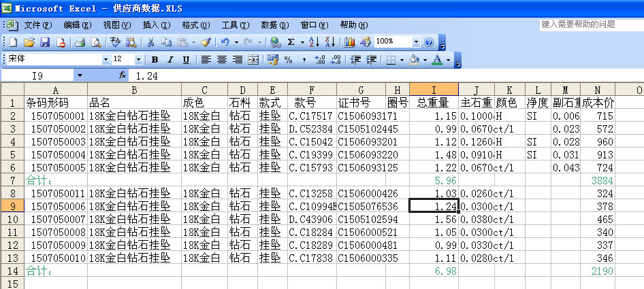Screen dimensions: 644x289
Task: Click the Merge and Center icon
Action: 253,60
